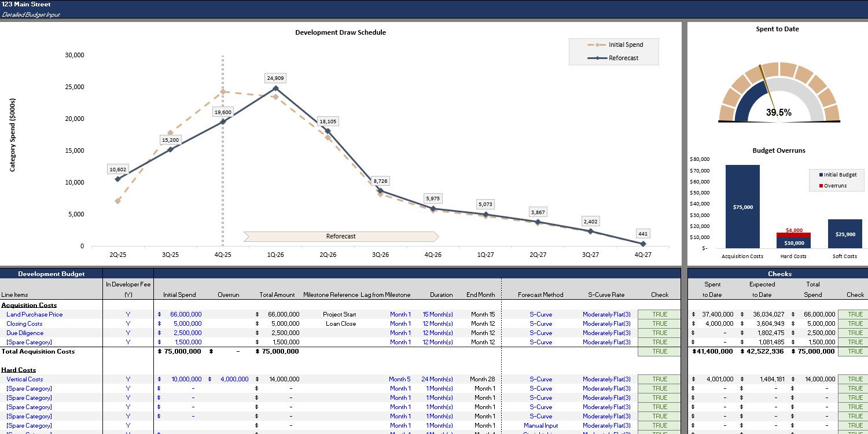
Task: Click the $41,400,000 total spent value
Action: tap(713, 351)
